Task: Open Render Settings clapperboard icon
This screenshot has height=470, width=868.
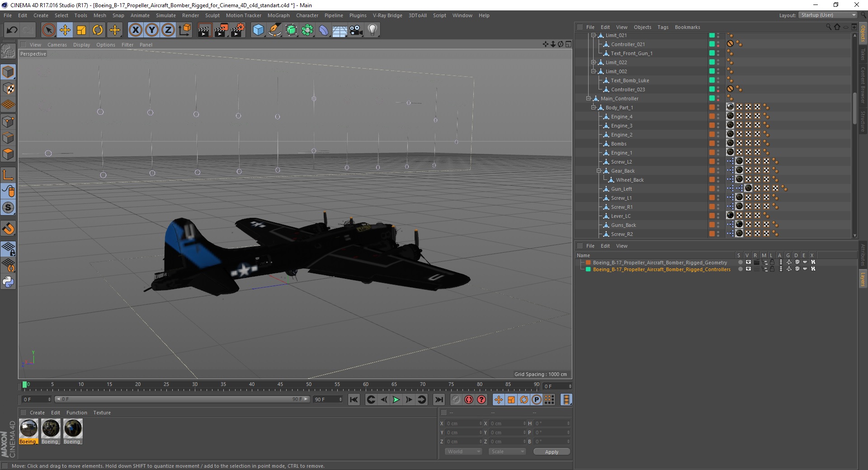Action: tap(238, 30)
